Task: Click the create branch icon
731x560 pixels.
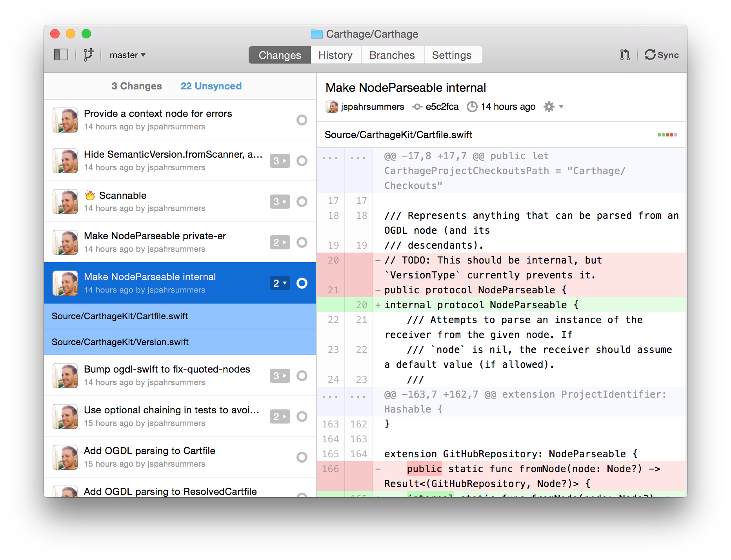Action: click(89, 55)
